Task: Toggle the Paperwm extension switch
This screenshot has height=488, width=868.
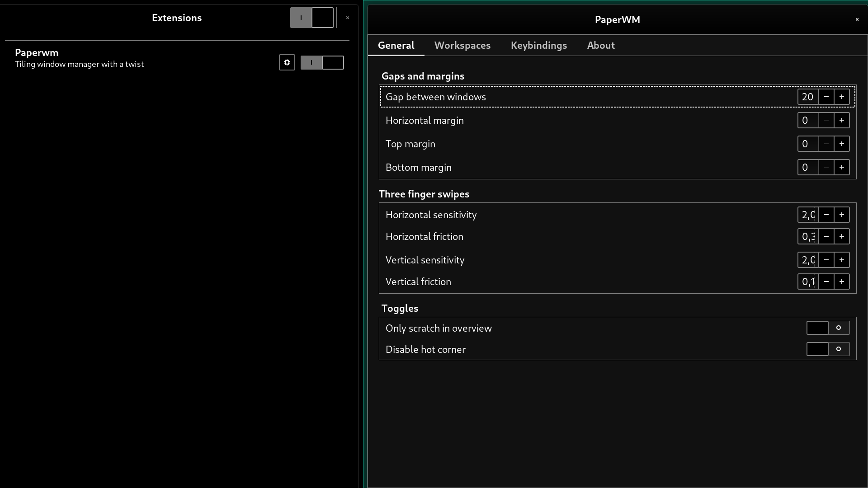Action: tap(322, 62)
